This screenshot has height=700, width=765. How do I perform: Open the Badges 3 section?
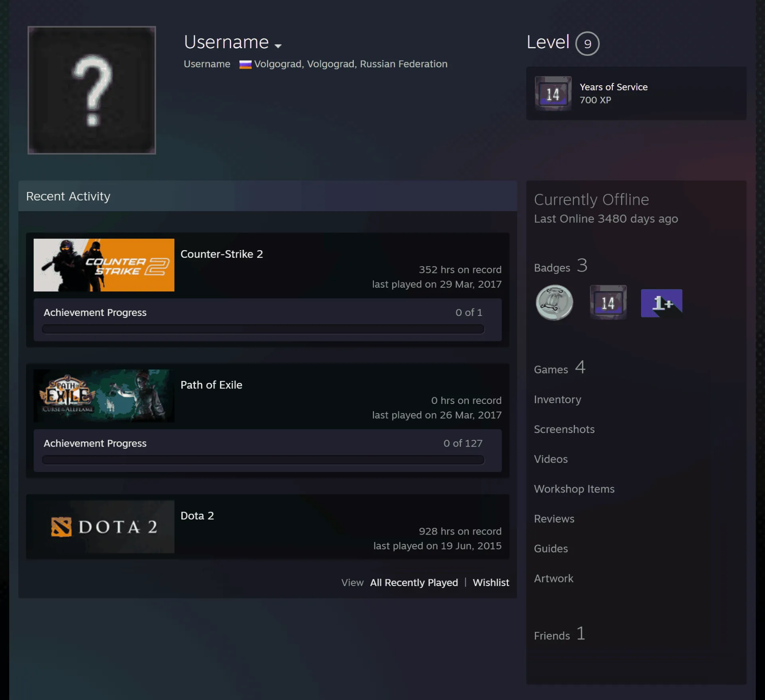coord(561,266)
